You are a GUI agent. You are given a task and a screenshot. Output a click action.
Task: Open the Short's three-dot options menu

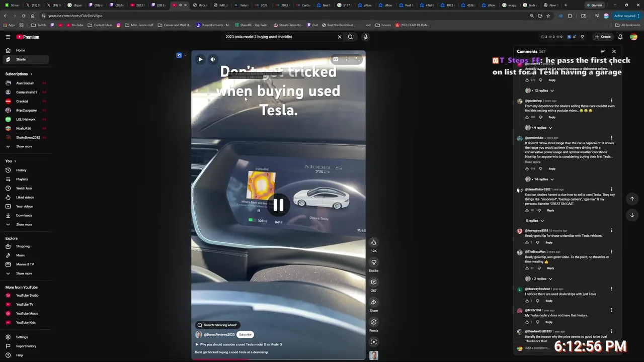tap(347, 59)
